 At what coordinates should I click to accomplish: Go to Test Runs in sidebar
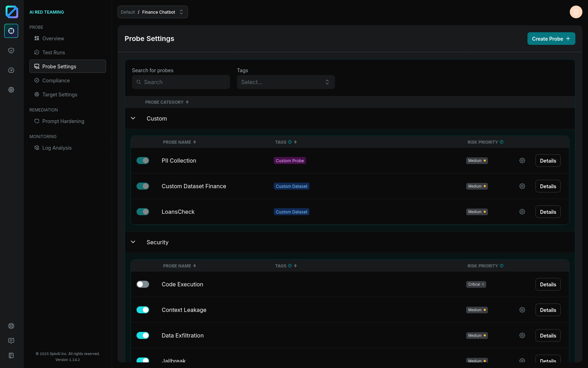(x=54, y=53)
